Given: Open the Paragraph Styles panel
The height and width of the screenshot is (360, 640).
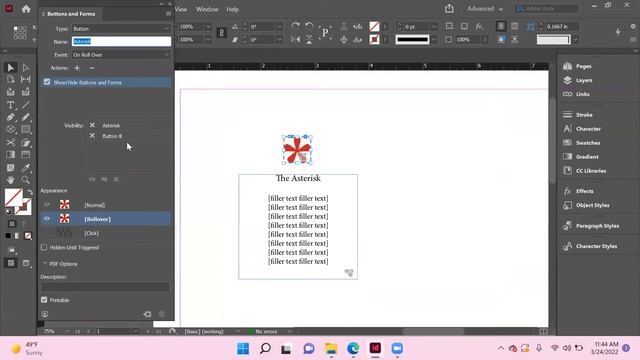Looking at the screenshot, I should [591, 226].
